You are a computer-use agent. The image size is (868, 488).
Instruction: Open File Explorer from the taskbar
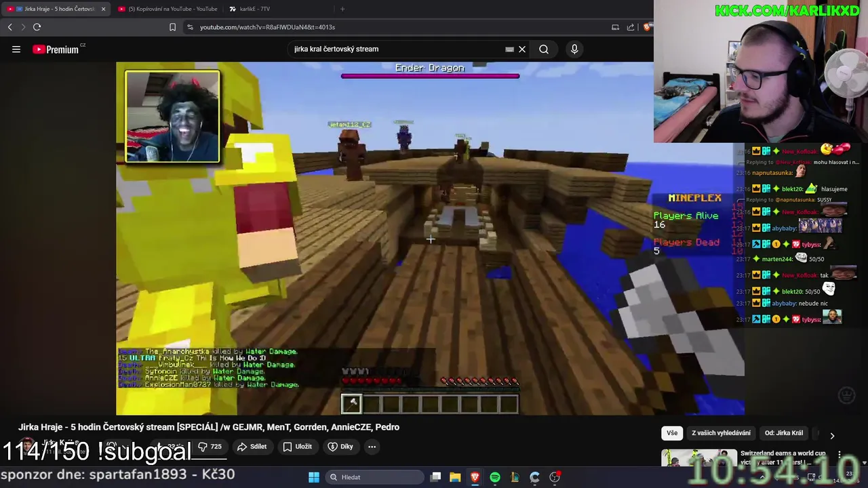(x=455, y=477)
